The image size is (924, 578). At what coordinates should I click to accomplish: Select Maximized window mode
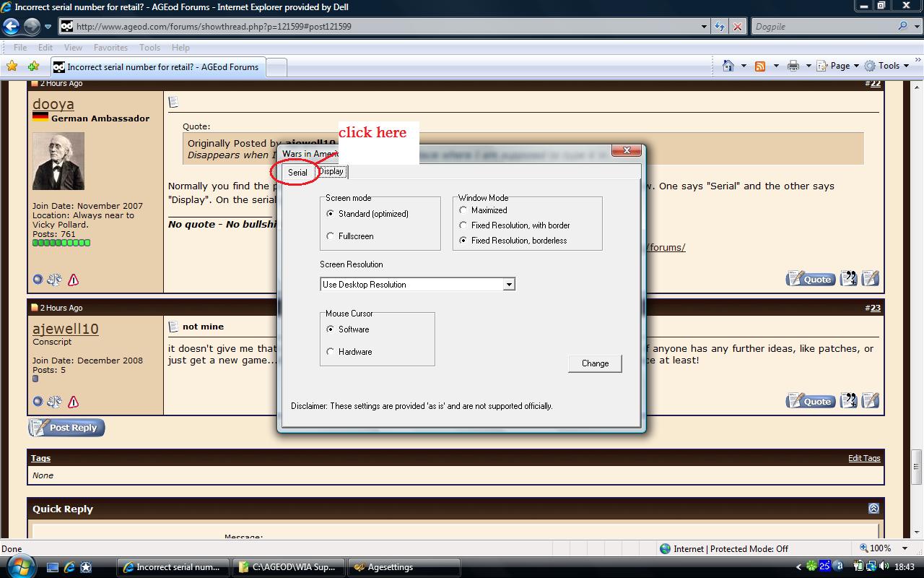coord(463,210)
